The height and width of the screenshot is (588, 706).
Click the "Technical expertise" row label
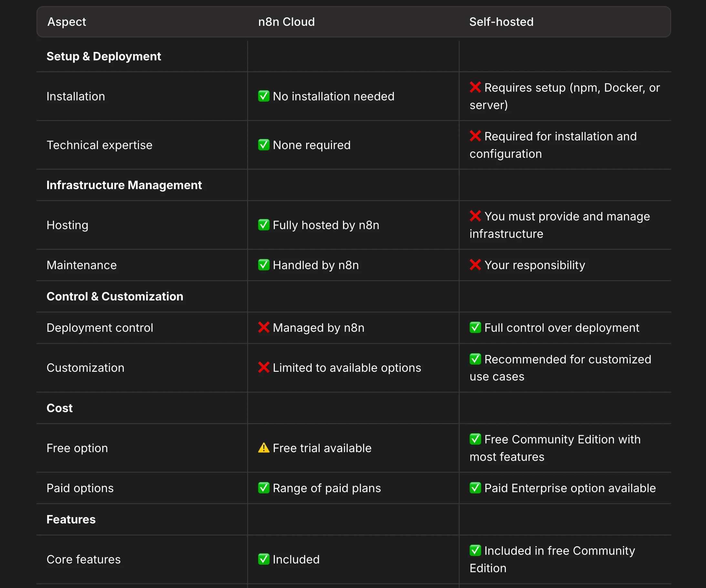[x=99, y=145]
